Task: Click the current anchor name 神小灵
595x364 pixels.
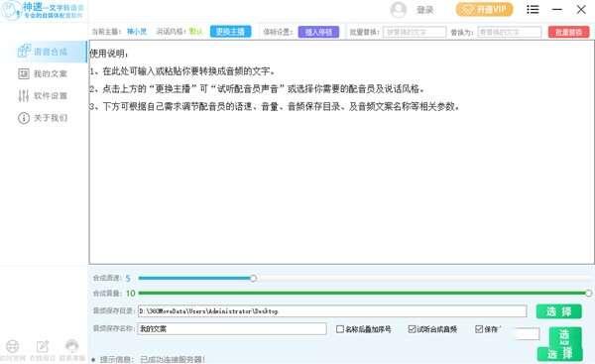Action: pyautogui.click(x=136, y=32)
